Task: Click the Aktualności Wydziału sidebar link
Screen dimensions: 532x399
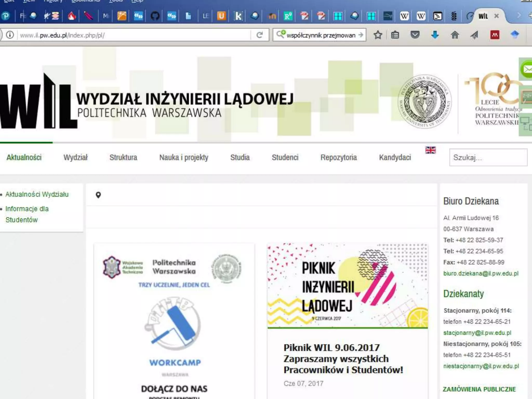Action: pyautogui.click(x=37, y=194)
